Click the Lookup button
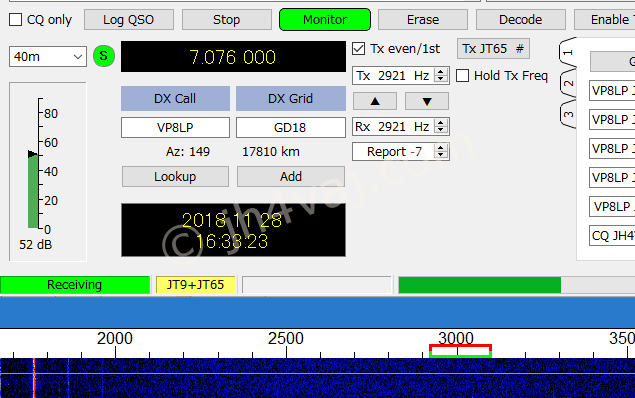The image size is (635, 398). 175,177
